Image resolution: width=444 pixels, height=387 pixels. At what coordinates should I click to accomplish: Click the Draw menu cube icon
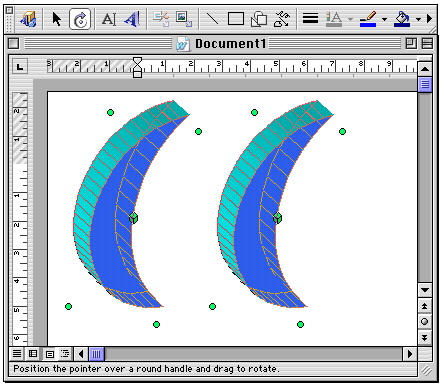28,19
